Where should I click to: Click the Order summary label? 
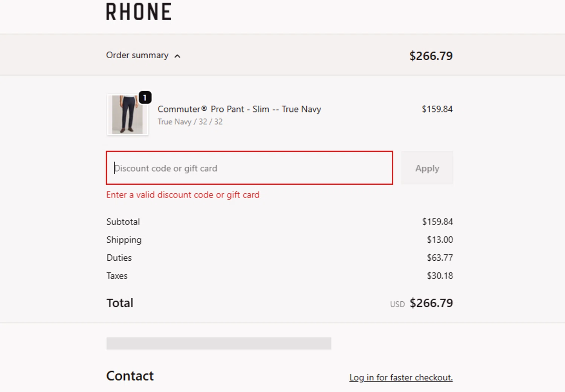point(137,55)
